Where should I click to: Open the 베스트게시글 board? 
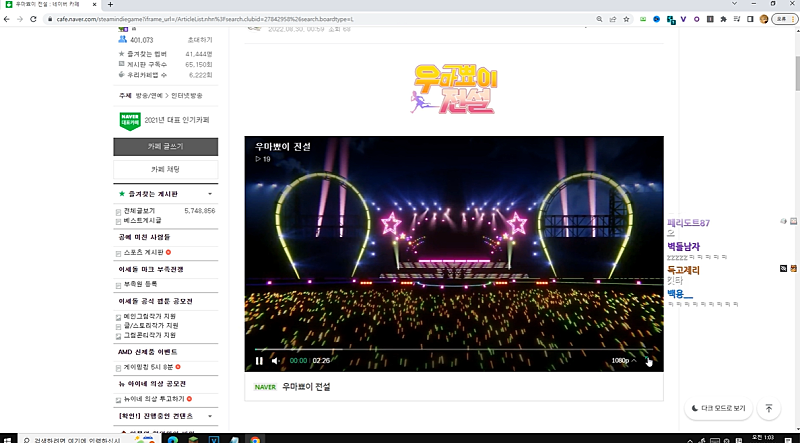pos(142,220)
